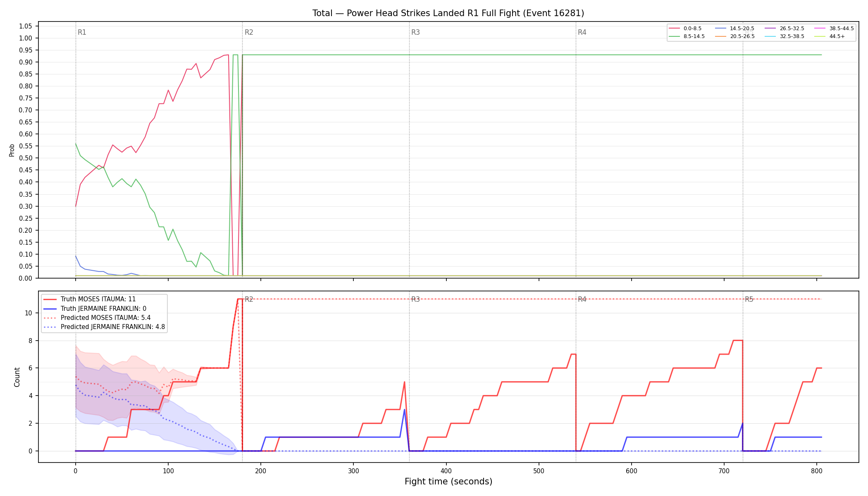Click the 1.05 tick on the Prob axis
Screen dimensions: 868x496
pos(25,26)
